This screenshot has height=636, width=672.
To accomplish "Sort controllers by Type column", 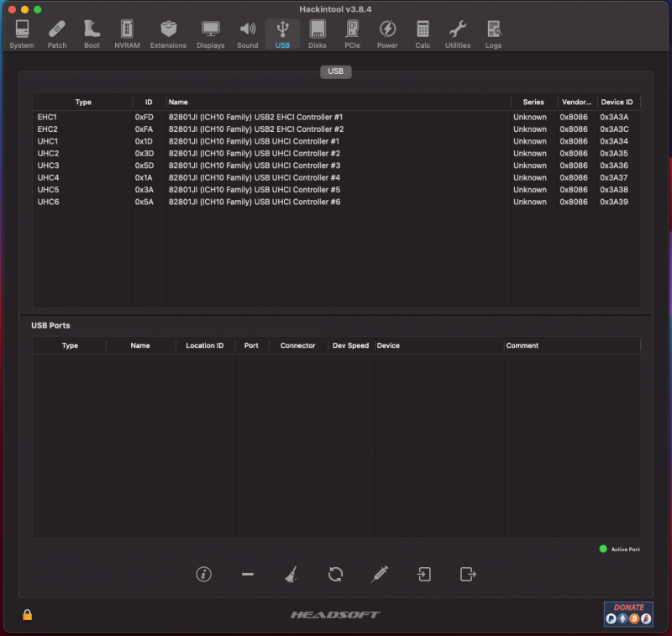I will pos(83,102).
